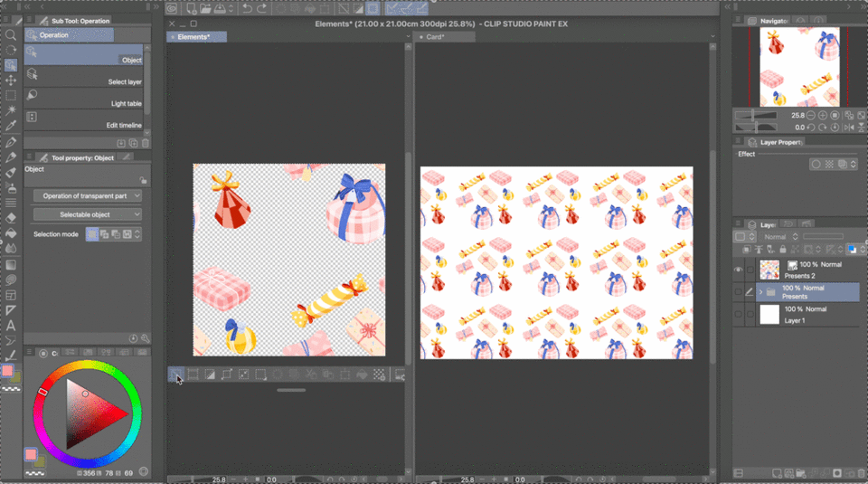Click the Invert selection icon in selection launcher
Image resolution: width=868 pixels, height=484 pixels.
210,375
